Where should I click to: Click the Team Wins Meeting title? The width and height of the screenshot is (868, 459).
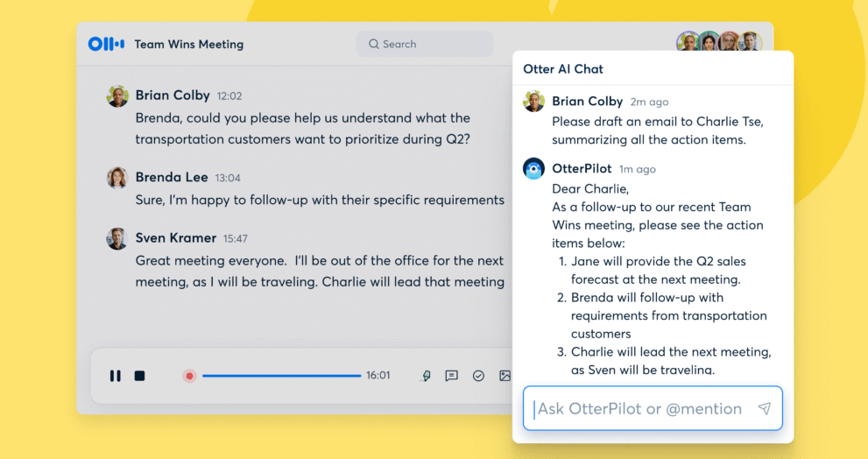189,45
